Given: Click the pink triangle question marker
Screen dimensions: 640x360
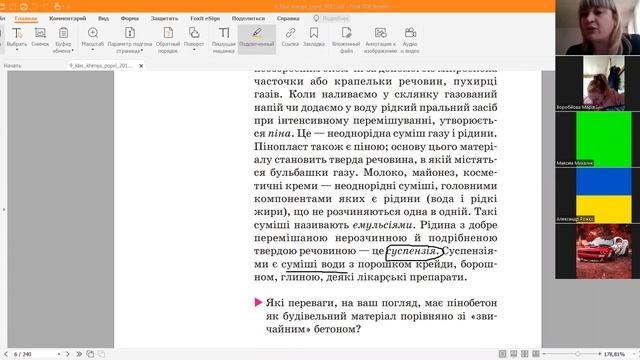Looking at the screenshot, I should 258,302.
